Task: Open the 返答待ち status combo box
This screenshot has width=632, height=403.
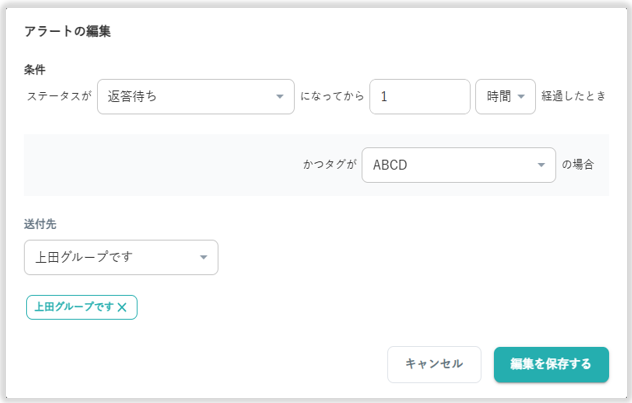Action: point(185,97)
